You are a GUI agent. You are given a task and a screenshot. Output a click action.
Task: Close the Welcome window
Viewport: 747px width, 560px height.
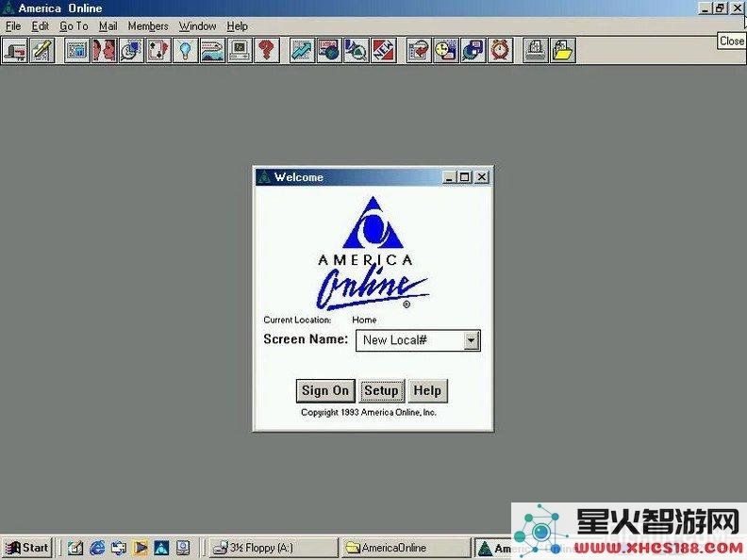point(482,177)
